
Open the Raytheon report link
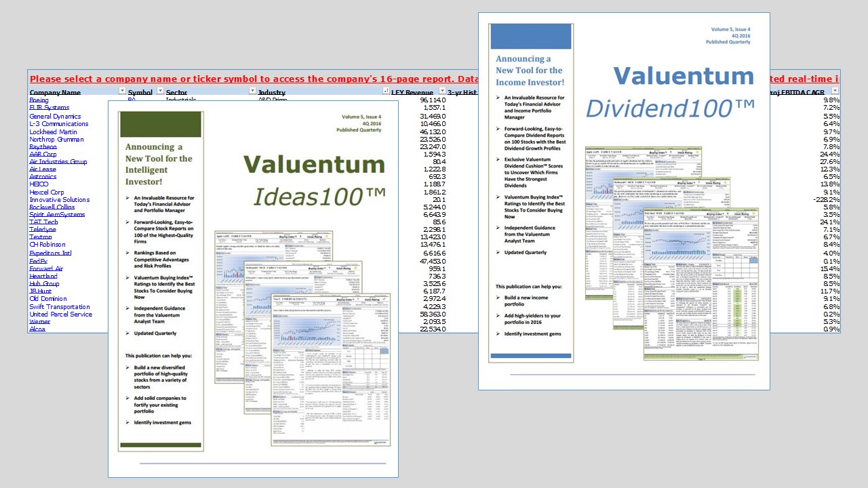(43, 146)
